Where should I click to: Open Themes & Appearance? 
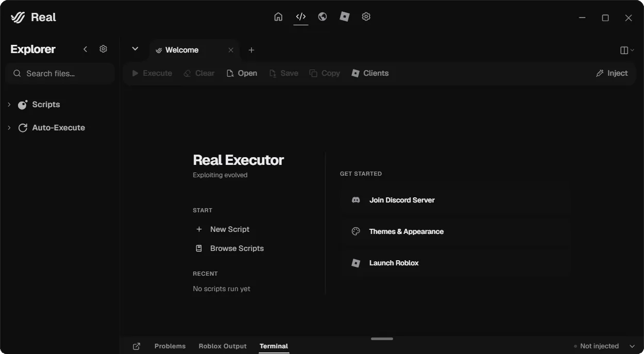click(x=455, y=231)
